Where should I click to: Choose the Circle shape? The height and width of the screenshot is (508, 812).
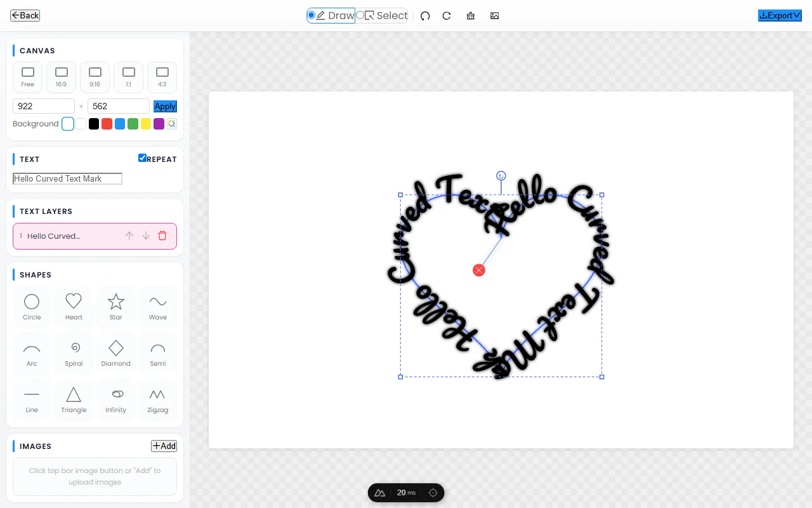pyautogui.click(x=32, y=307)
